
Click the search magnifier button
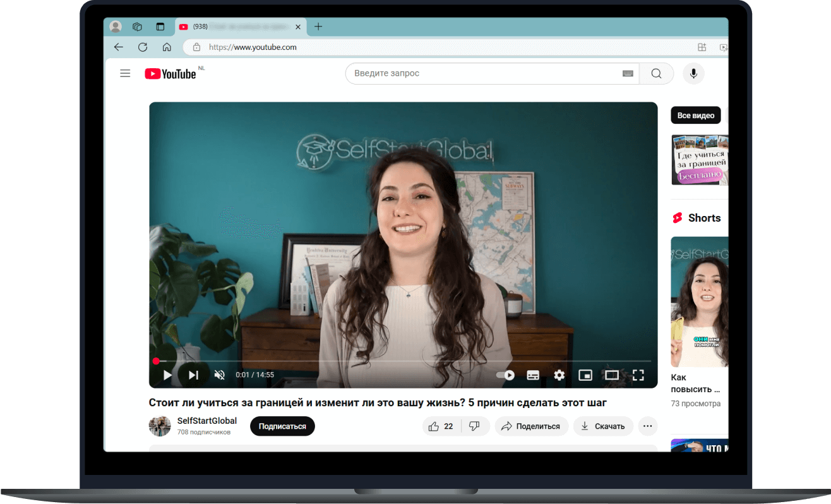[x=656, y=74]
